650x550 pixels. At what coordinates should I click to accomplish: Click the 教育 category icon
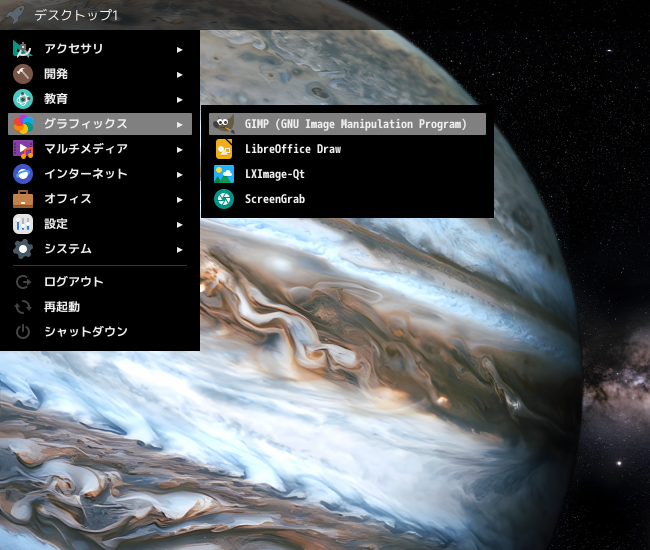23,99
